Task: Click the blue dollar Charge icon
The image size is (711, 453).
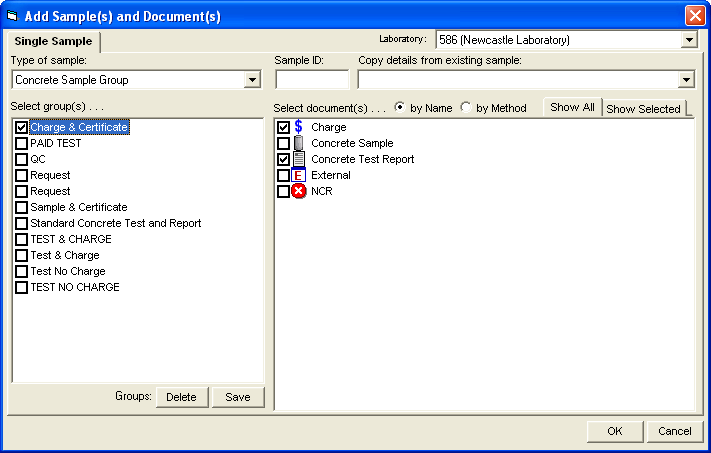Action: point(298,127)
